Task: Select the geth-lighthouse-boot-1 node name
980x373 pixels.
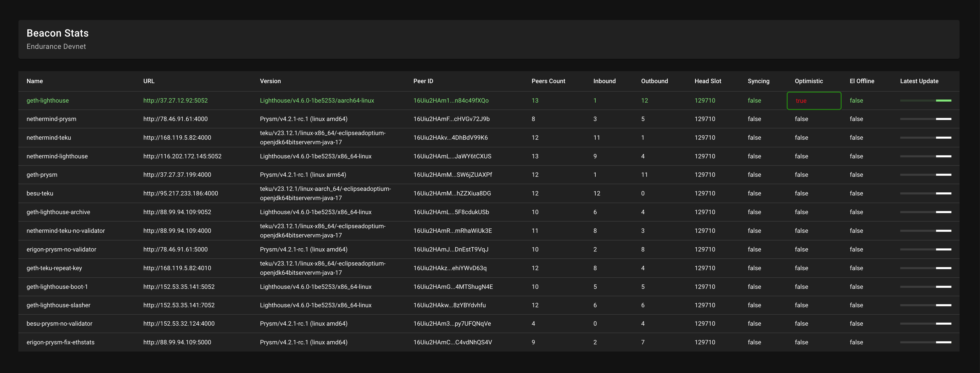Action: 57,287
